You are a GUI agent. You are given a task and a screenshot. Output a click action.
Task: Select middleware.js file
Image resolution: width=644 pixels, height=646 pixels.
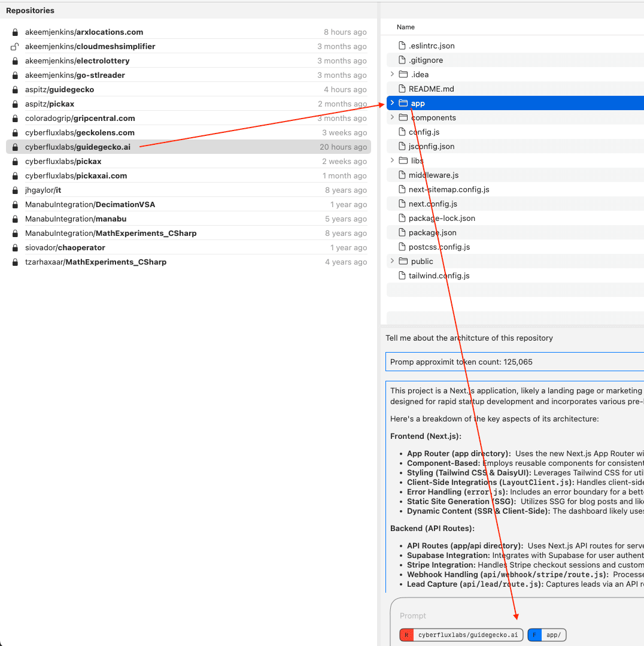click(x=433, y=175)
